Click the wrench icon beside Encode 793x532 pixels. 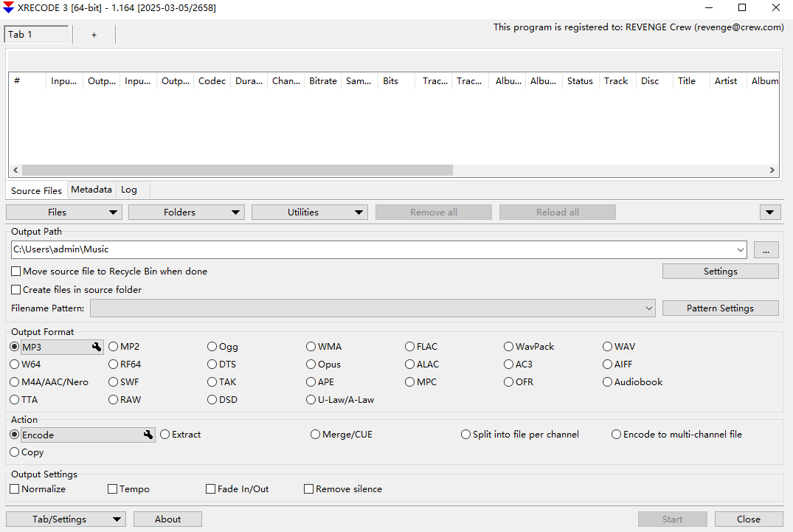coord(148,435)
